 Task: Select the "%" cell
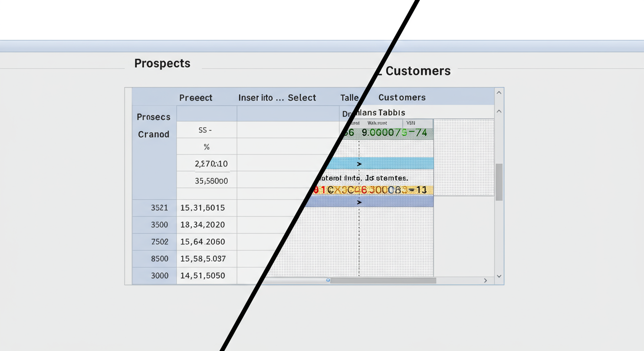coord(207,147)
